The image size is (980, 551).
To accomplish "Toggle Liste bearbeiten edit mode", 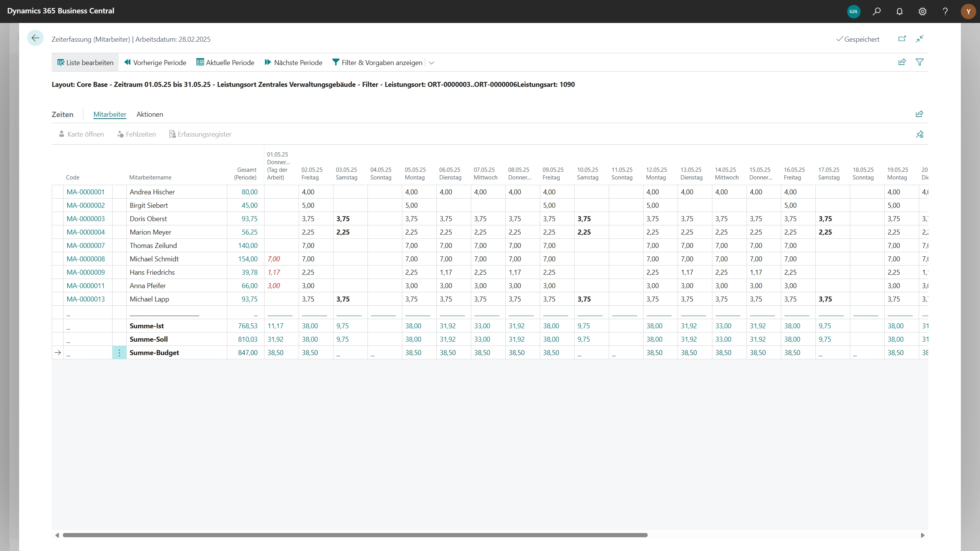I will 85,62.
